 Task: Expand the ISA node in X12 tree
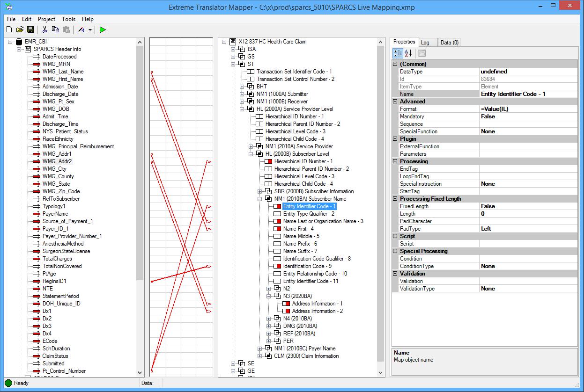tap(233, 49)
